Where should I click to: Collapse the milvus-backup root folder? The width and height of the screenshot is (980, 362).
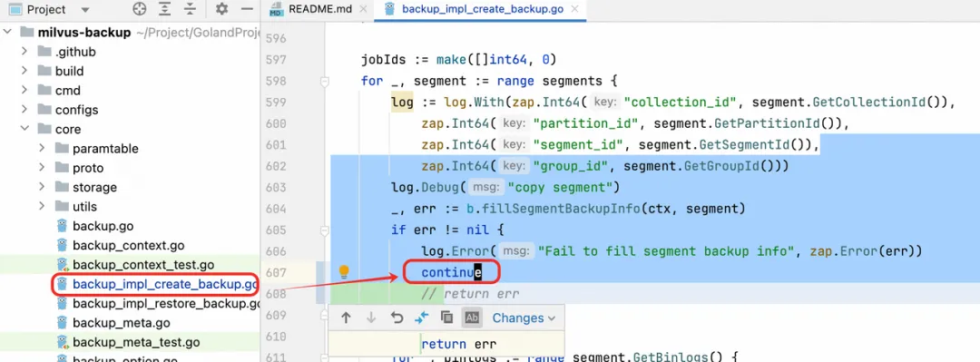point(8,33)
